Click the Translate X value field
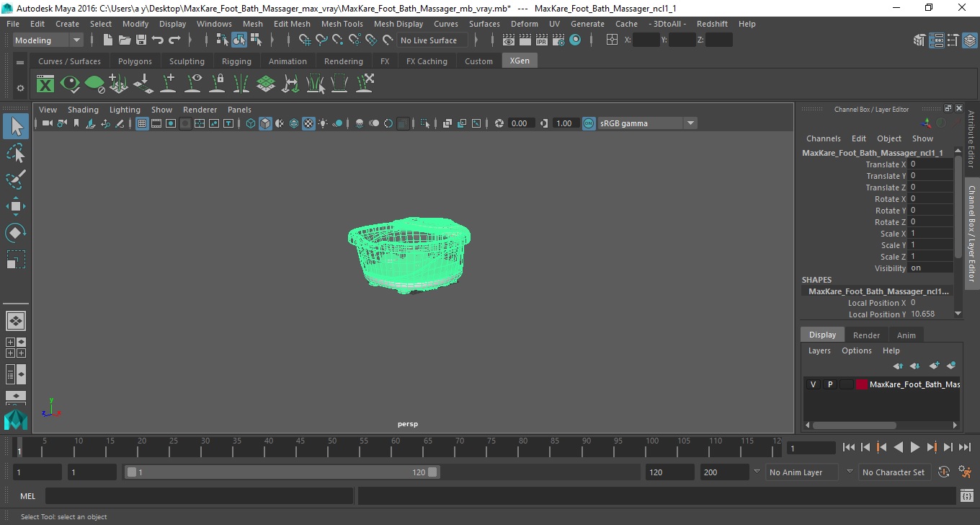980x525 pixels. pyautogui.click(x=930, y=164)
